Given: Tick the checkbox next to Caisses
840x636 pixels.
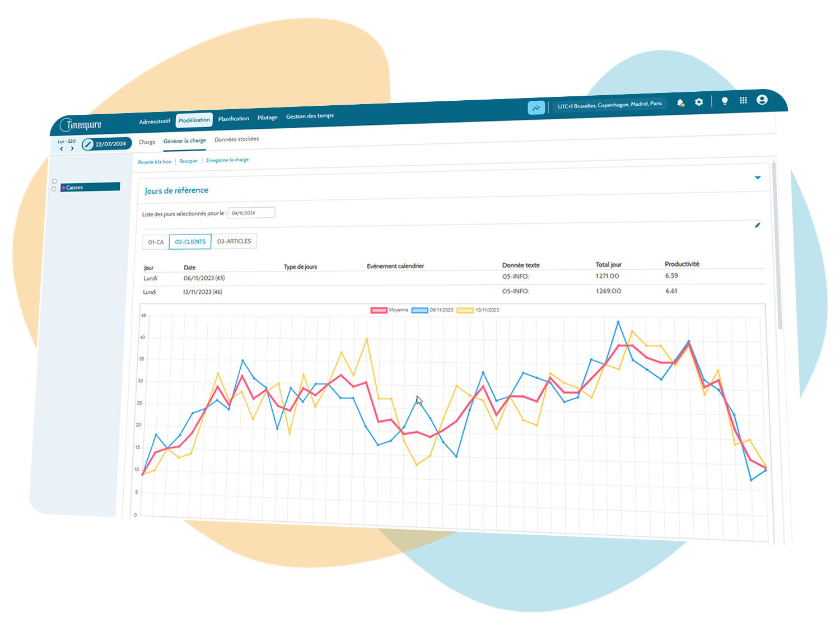Looking at the screenshot, I should coord(54,189).
